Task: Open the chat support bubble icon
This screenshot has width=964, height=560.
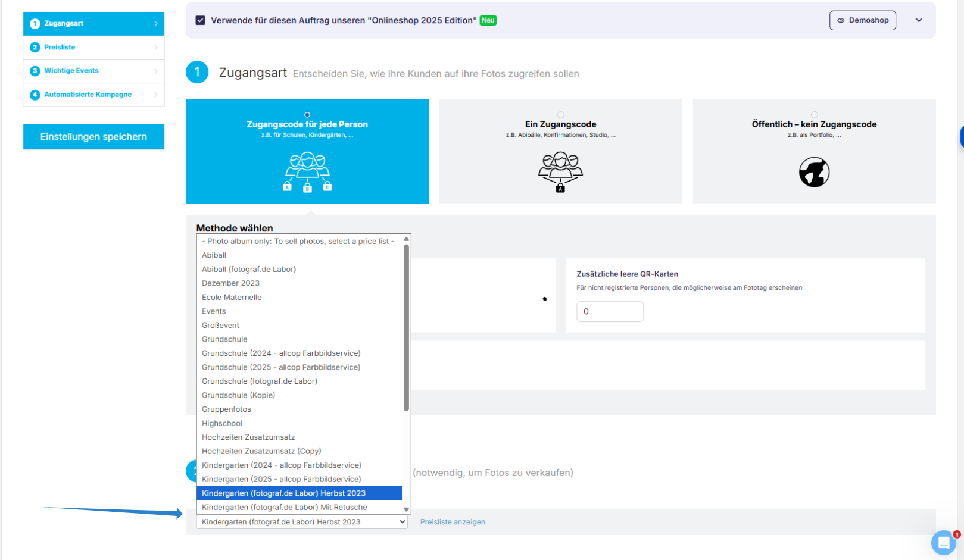Action: [943, 542]
